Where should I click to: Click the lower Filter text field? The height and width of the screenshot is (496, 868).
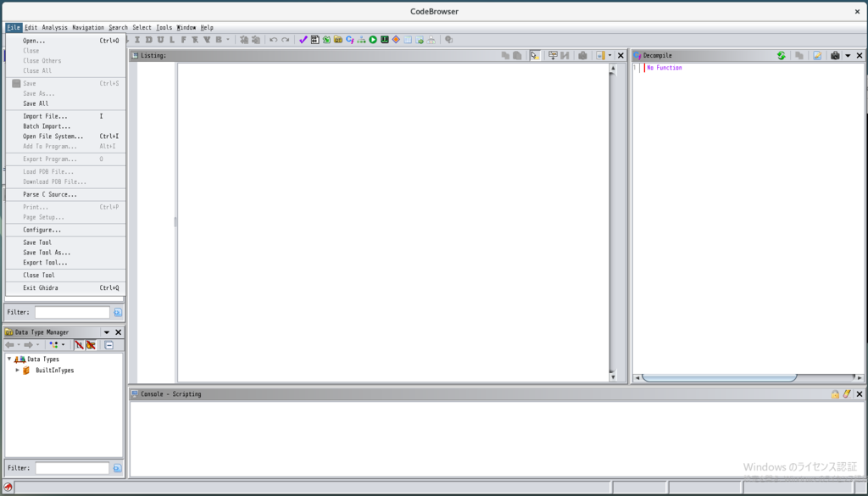pyautogui.click(x=73, y=468)
